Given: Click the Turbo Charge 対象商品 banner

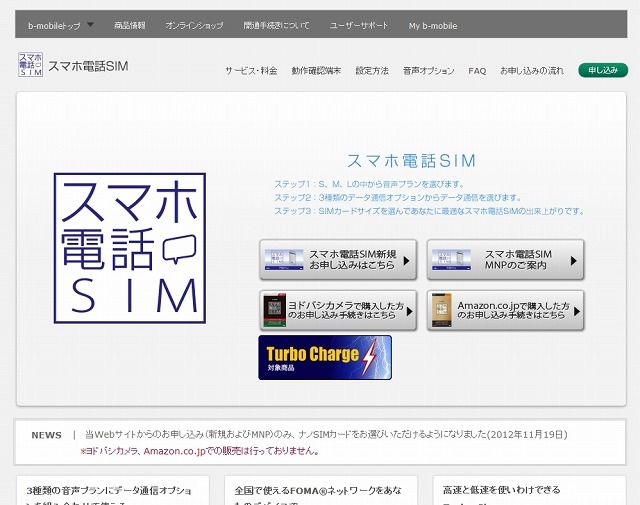Looking at the screenshot, I should click(325, 358).
